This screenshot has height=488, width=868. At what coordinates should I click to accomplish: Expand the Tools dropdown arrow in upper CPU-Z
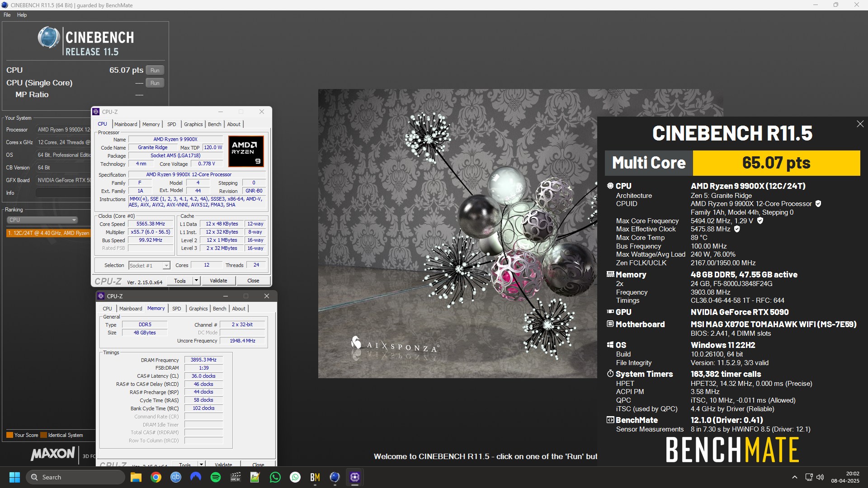(196, 281)
